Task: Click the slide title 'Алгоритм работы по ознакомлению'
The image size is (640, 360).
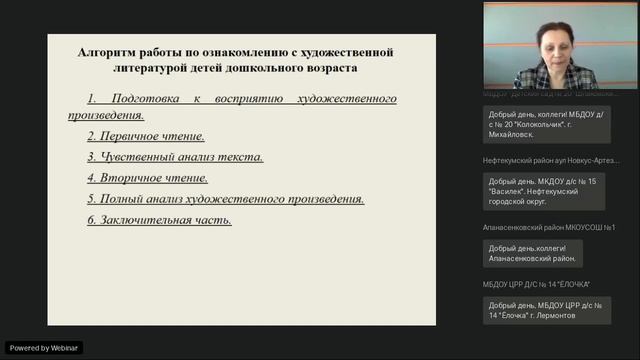Action: click(x=236, y=60)
